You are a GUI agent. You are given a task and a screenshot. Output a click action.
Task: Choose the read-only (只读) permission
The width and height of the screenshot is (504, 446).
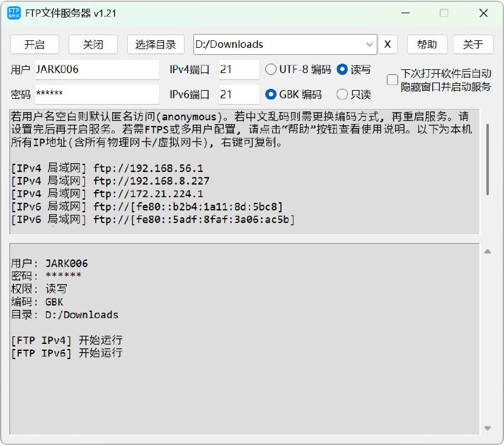[x=342, y=94]
